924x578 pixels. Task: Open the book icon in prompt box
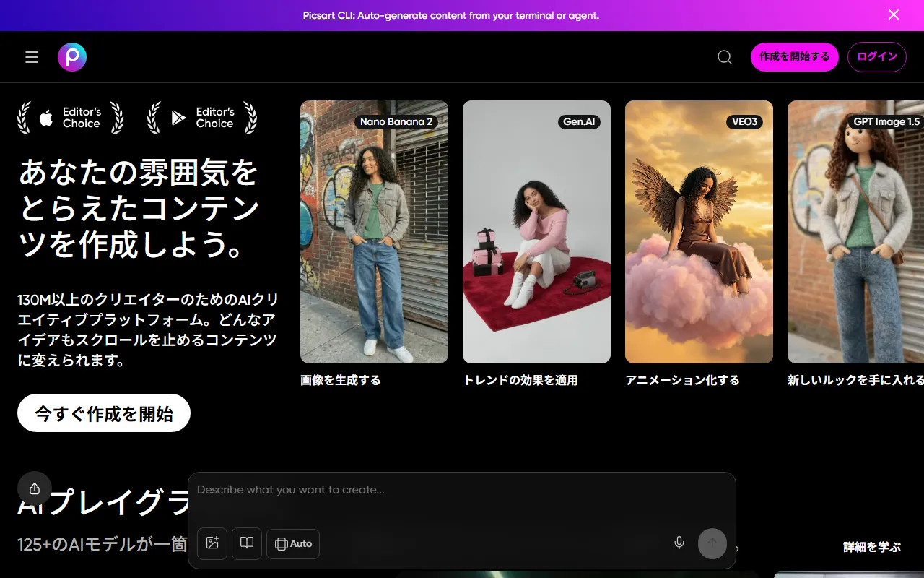pos(247,543)
